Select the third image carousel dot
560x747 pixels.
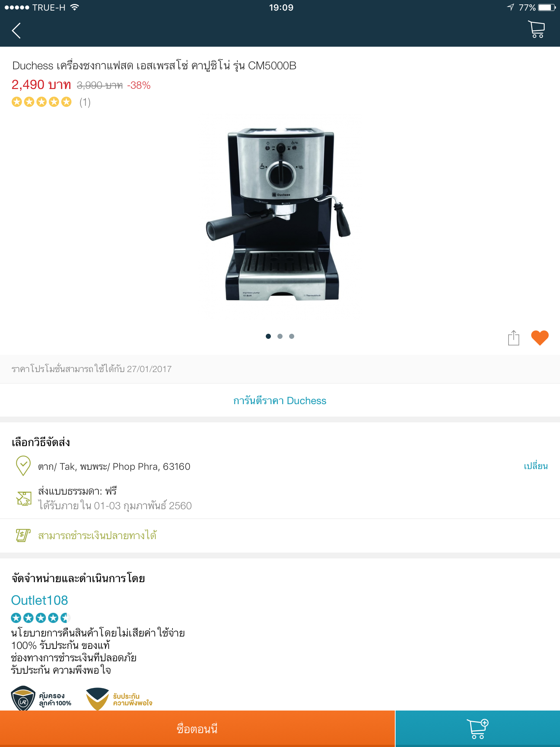pyautogui.click(x=292, y=336)
